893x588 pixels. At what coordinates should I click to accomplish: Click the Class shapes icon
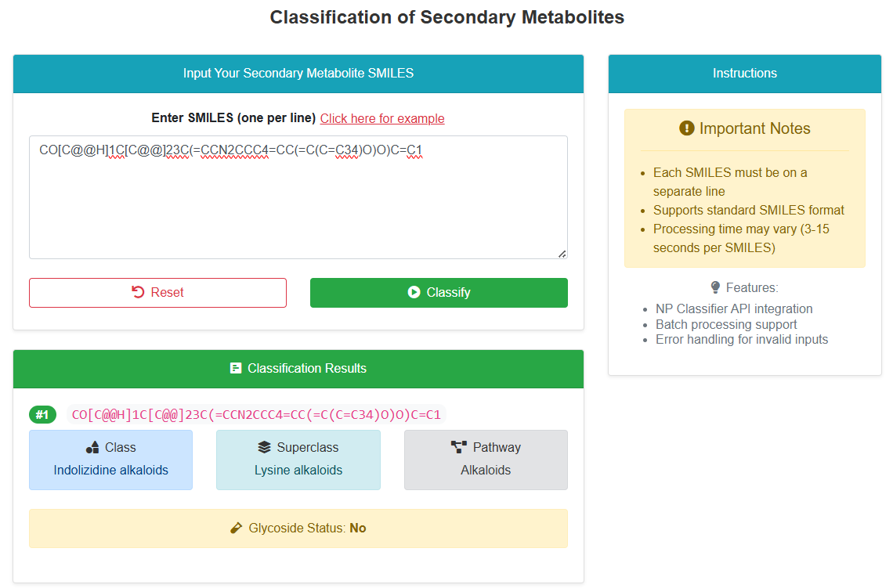92,447
